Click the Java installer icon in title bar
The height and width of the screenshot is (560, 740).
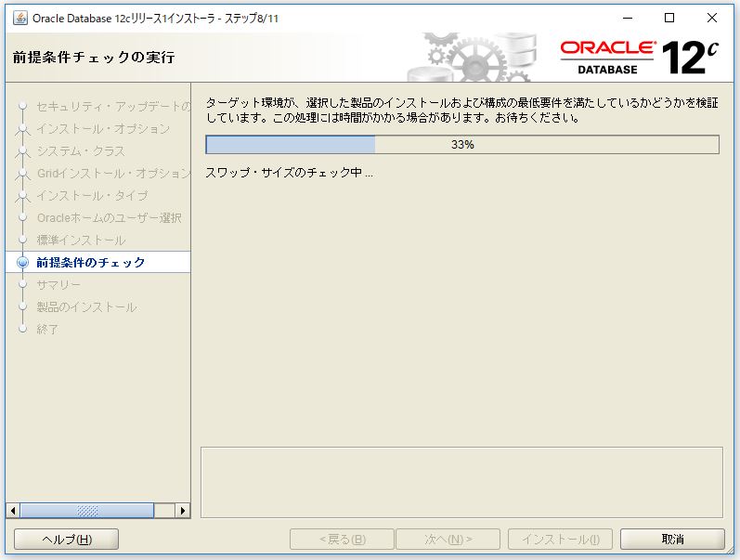(x=20, y=19)
